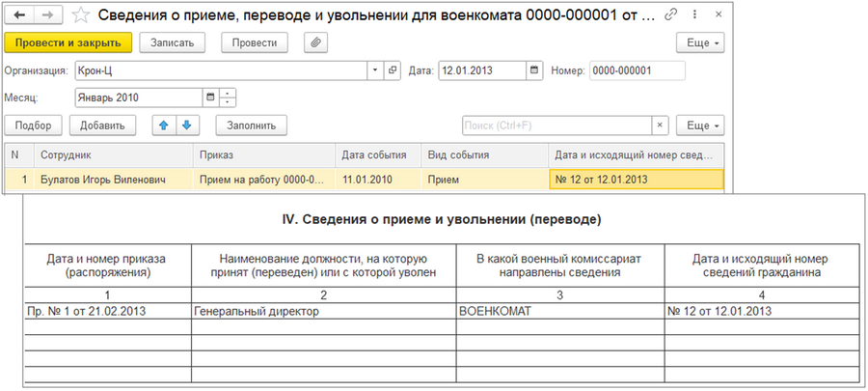Select the Булатов Игорь Виленович row
The width and height of the screenshot is (868, 391).
(x=102, y=179)
